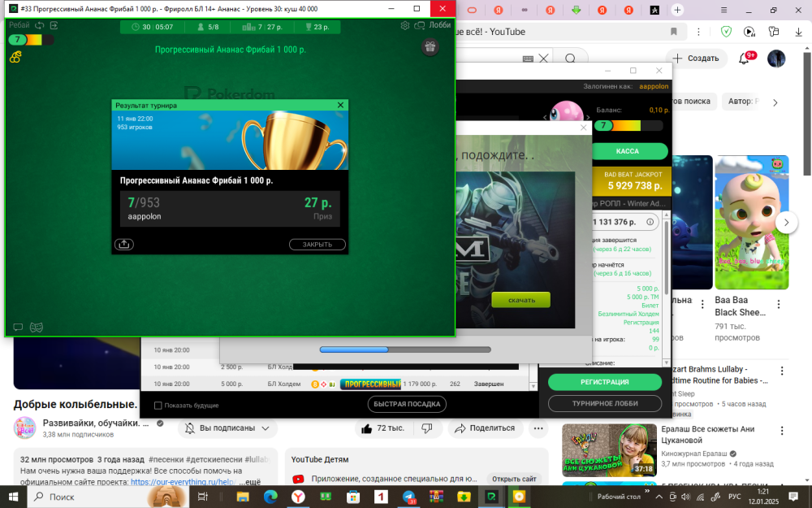
Task: Click the browser downloads arrow icon
Action: coord(775,32)
